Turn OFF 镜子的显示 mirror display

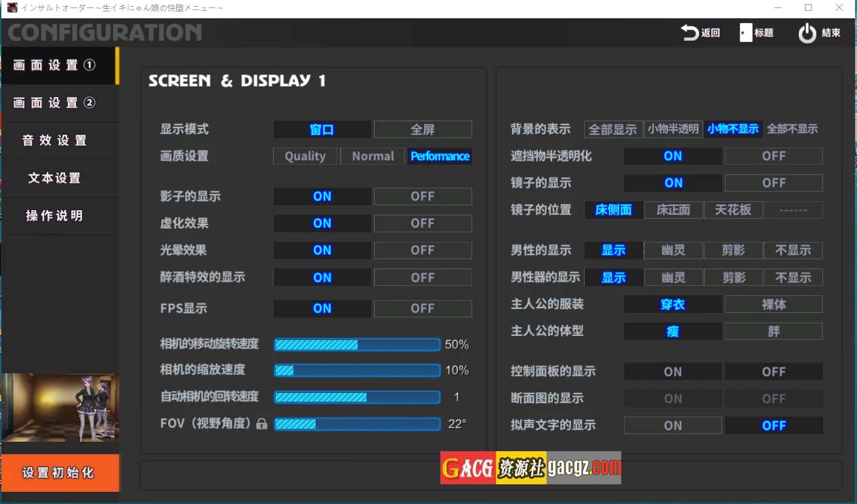(x=773, y=183)
